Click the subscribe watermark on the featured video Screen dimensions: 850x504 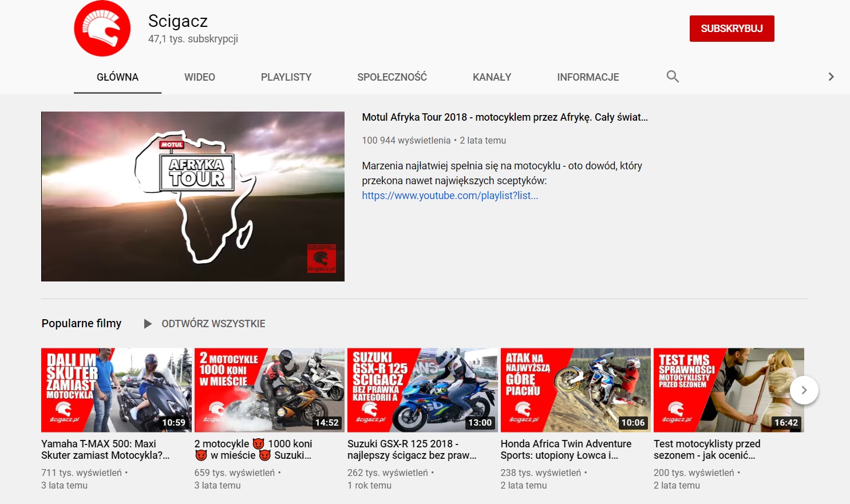pos(321,259)
